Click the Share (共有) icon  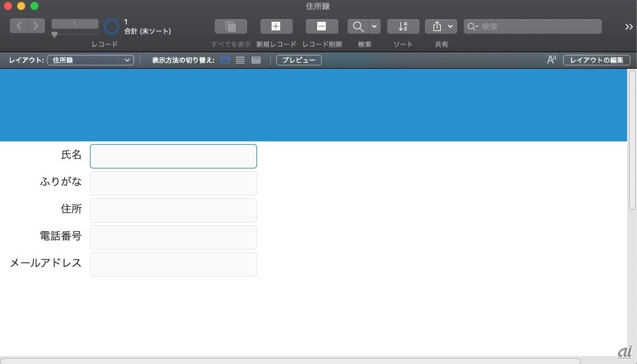(437, 26)
